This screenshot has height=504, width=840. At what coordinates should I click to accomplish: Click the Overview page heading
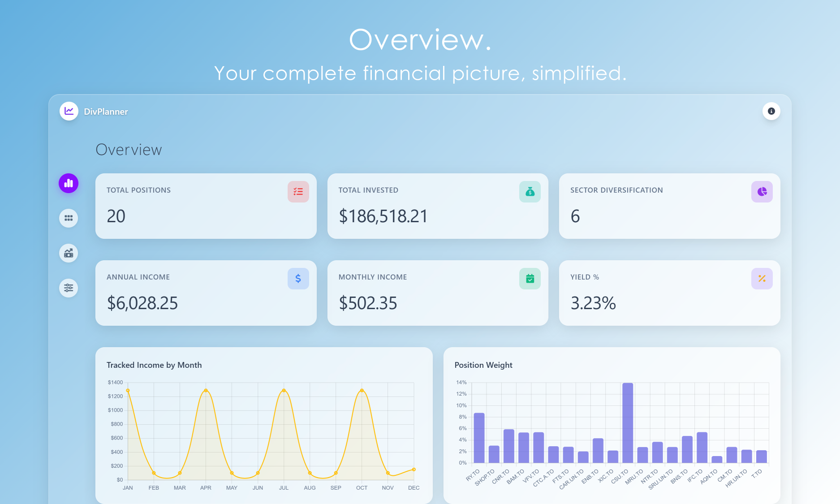129,150
